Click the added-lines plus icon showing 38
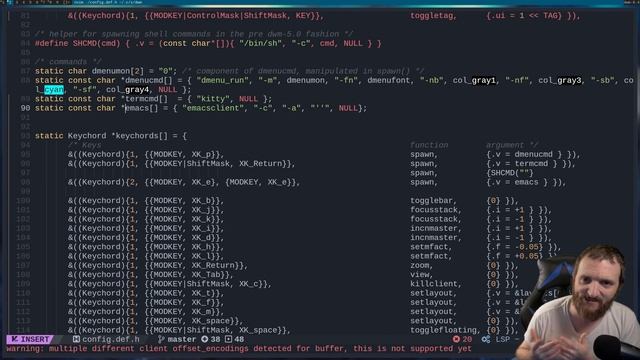 coord(204,339)
